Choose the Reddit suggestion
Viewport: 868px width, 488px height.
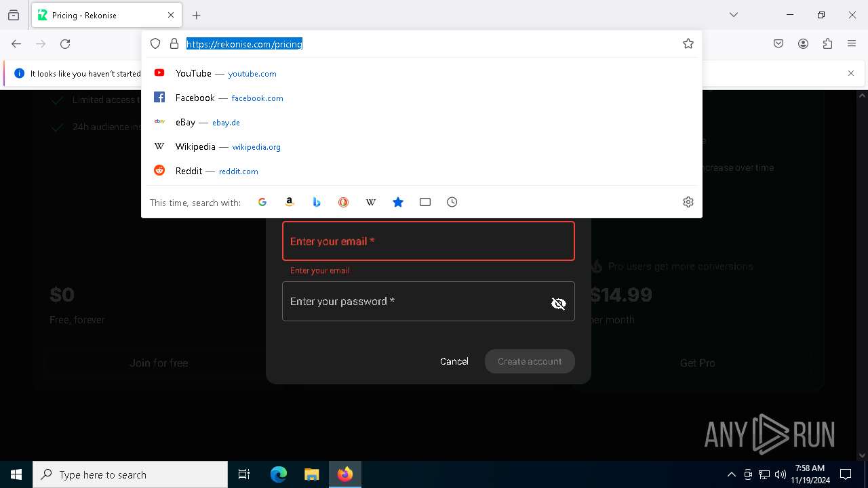point(422,171)
